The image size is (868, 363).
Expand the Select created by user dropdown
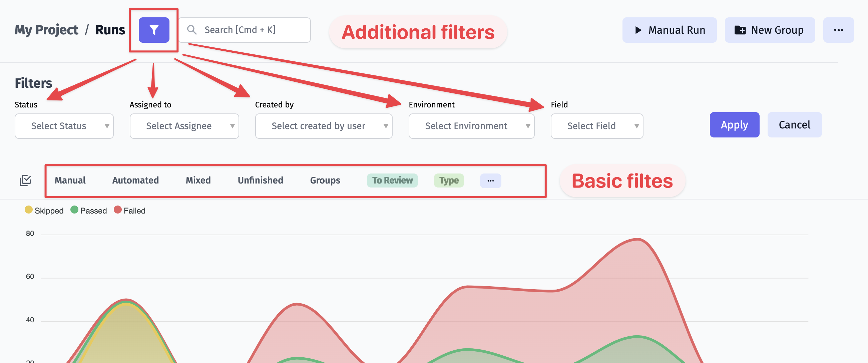324,126
